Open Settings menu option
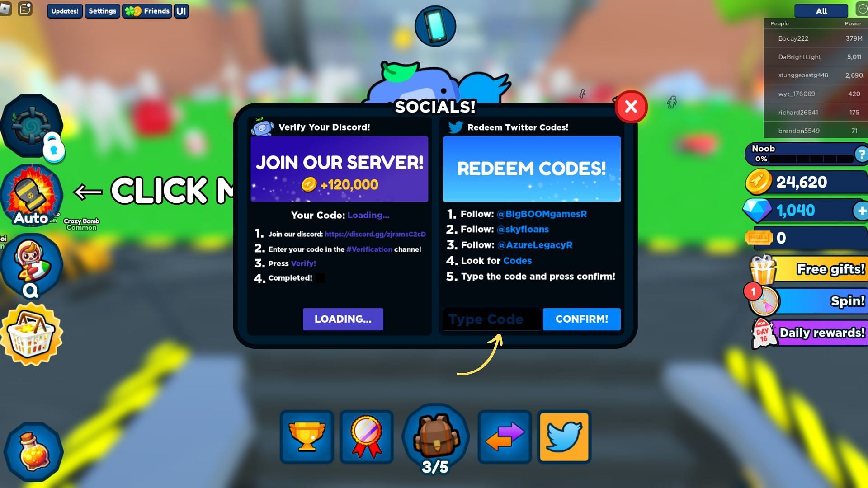Screen dimensions: 868x488 101,11
